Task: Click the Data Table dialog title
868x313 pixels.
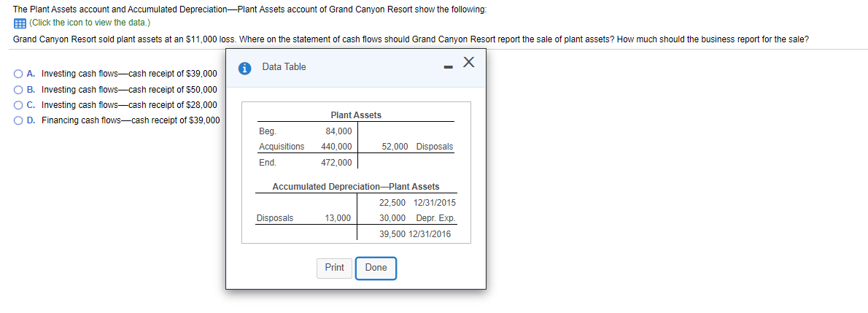Action: [x=284, y=67]
